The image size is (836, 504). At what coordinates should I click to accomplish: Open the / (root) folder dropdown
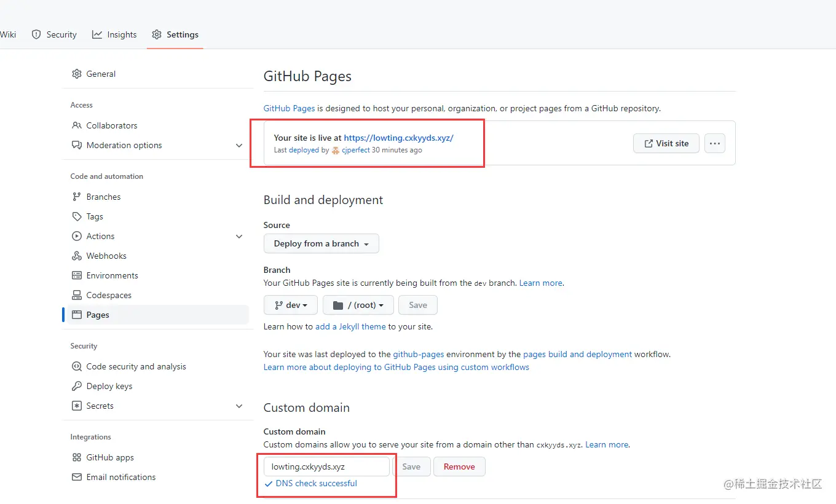tap(358, 305)
